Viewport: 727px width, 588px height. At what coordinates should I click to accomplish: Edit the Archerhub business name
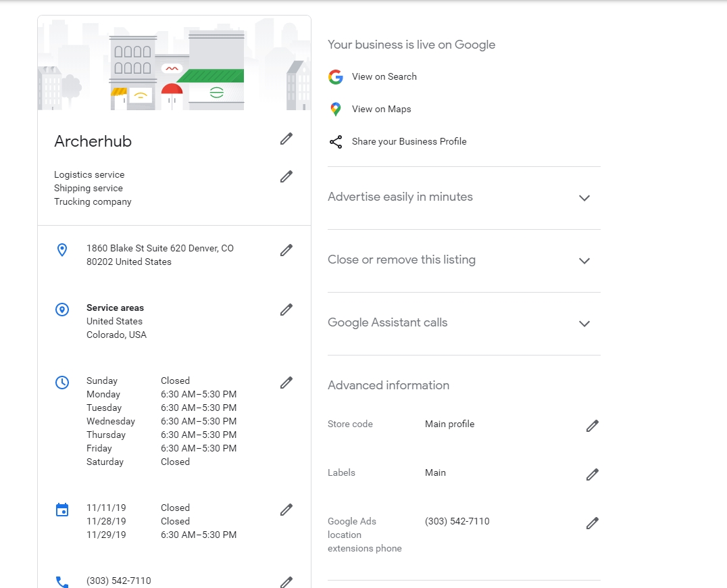tap(286, 139)
